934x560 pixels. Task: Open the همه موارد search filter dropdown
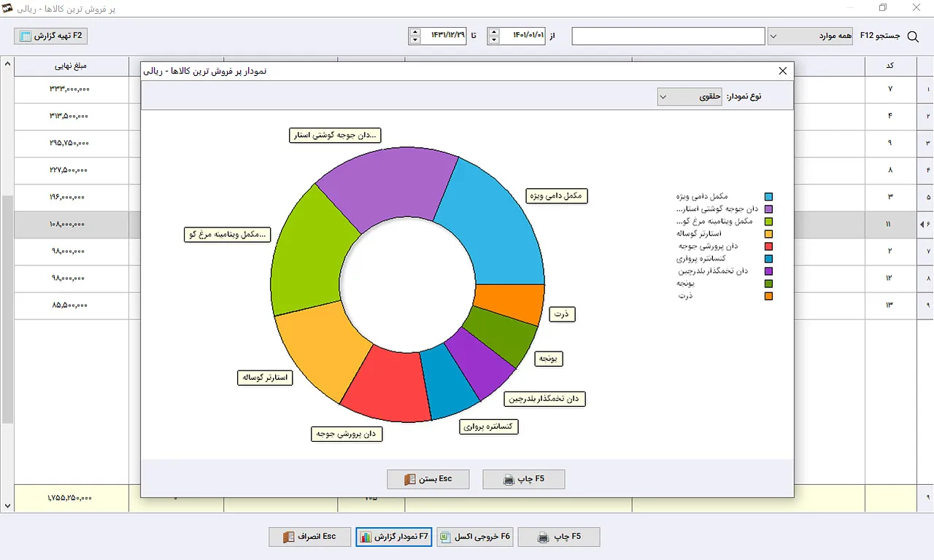(810, 36)
